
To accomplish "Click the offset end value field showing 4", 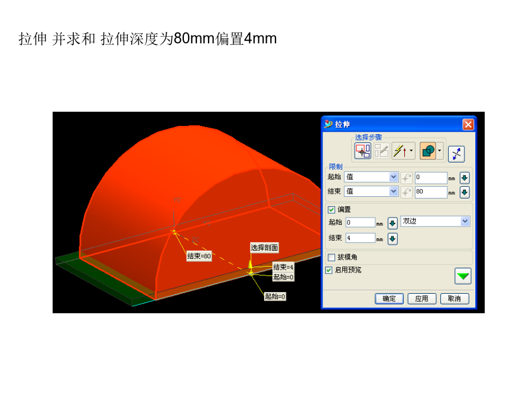I will coord(361,238).
